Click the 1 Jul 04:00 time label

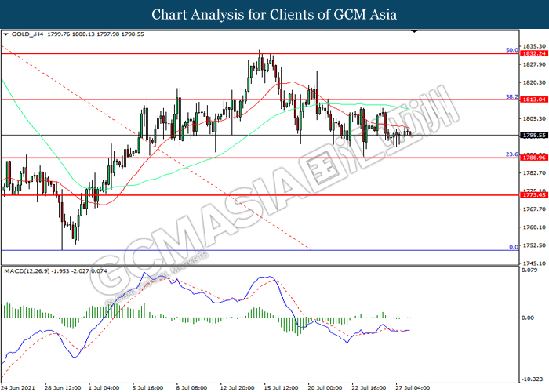tap(104, 388)
